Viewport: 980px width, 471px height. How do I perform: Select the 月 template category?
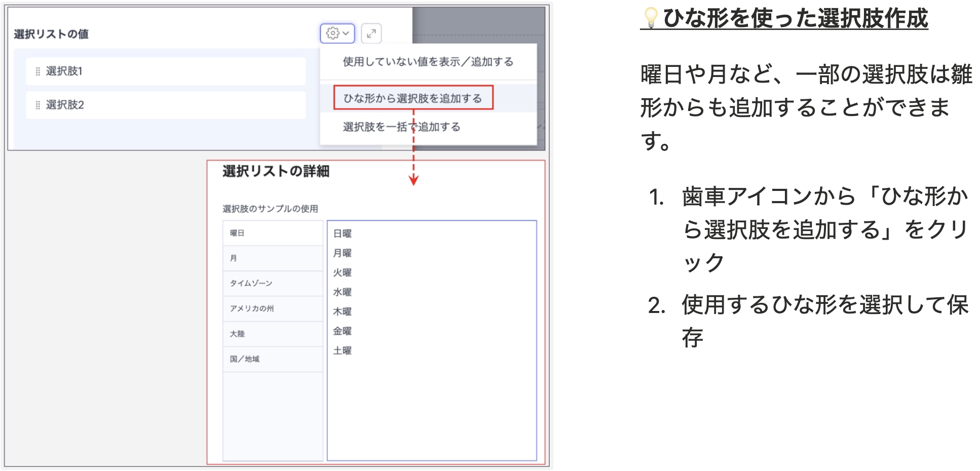point(273,258)
